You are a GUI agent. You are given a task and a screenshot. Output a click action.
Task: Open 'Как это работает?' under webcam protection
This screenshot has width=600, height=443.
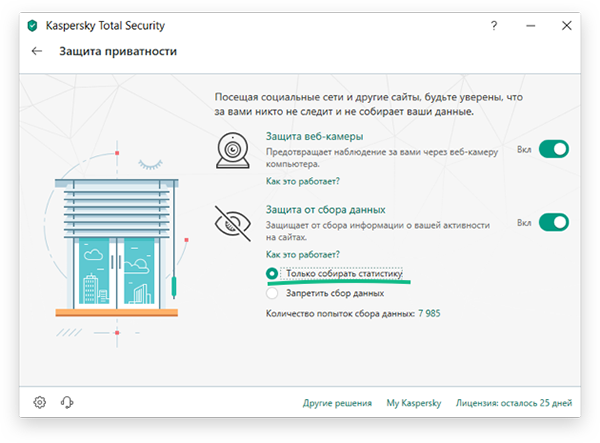pos(302,181)
